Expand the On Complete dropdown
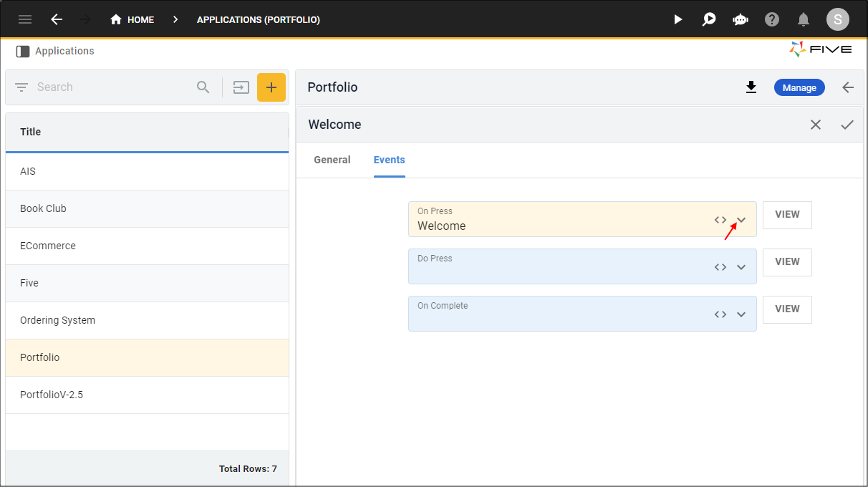Screen dimensions: 868x487 (x=742, y=314)
